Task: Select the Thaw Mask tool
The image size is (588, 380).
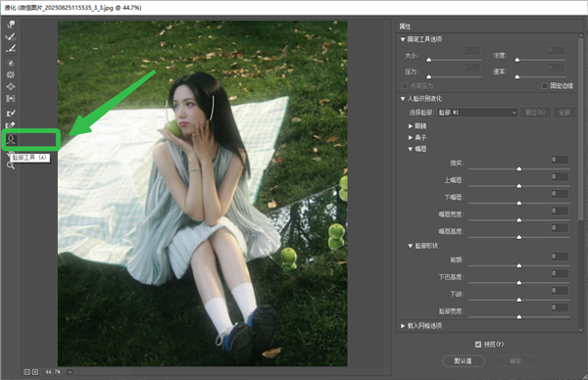Action: (11, 124)
